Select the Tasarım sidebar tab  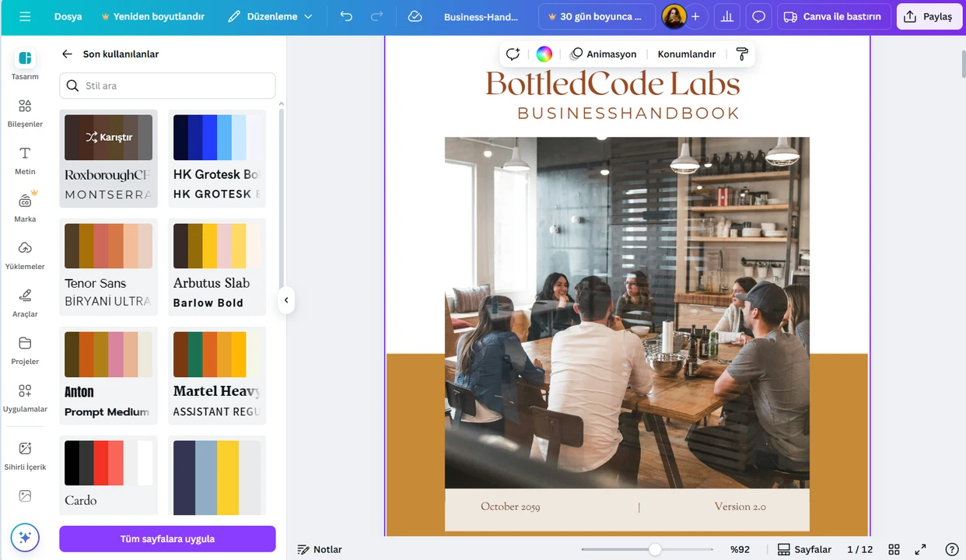25,65
